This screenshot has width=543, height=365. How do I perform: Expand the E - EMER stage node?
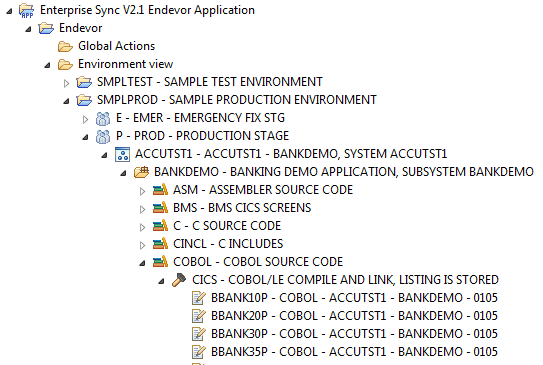click(86, 119)
